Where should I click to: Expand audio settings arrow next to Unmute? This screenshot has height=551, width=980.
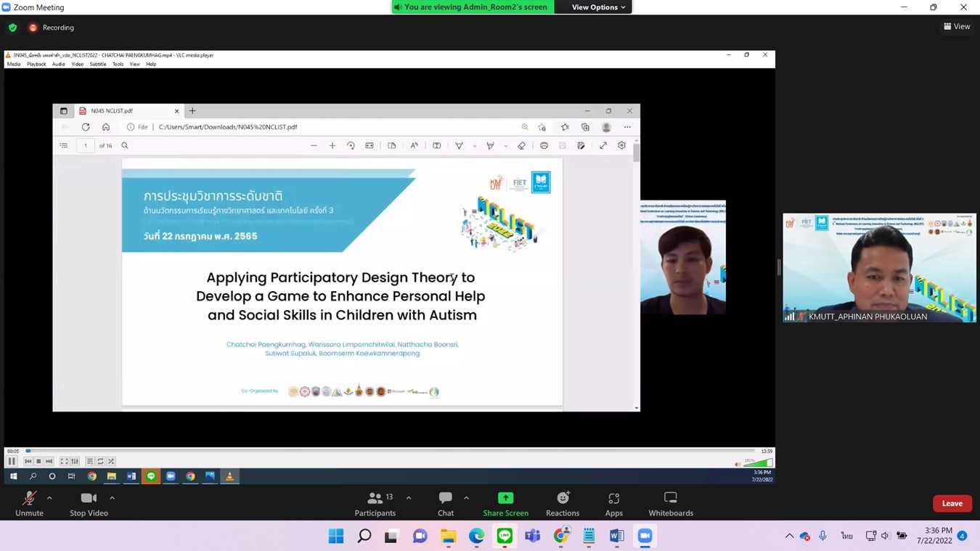tap(49, 498)
